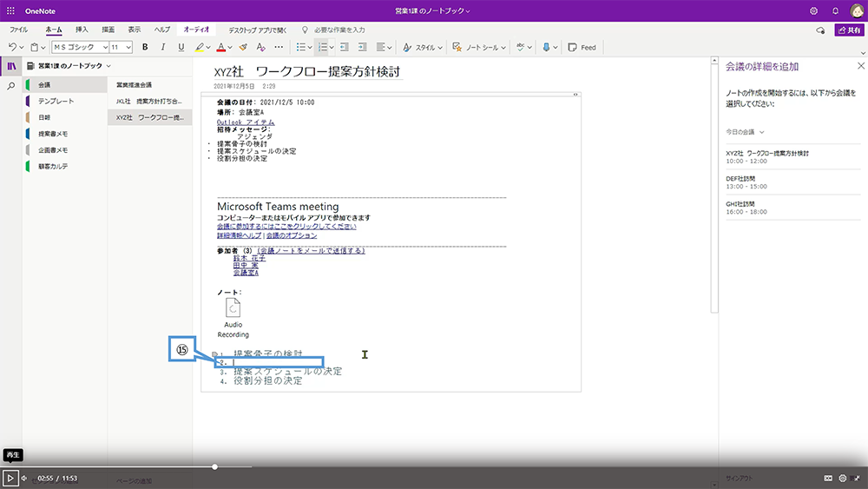This screenshot has height=489, width=868.
Task: Open the JKL社 提案方針打ち合わせ page
Action: click(150, 102)
